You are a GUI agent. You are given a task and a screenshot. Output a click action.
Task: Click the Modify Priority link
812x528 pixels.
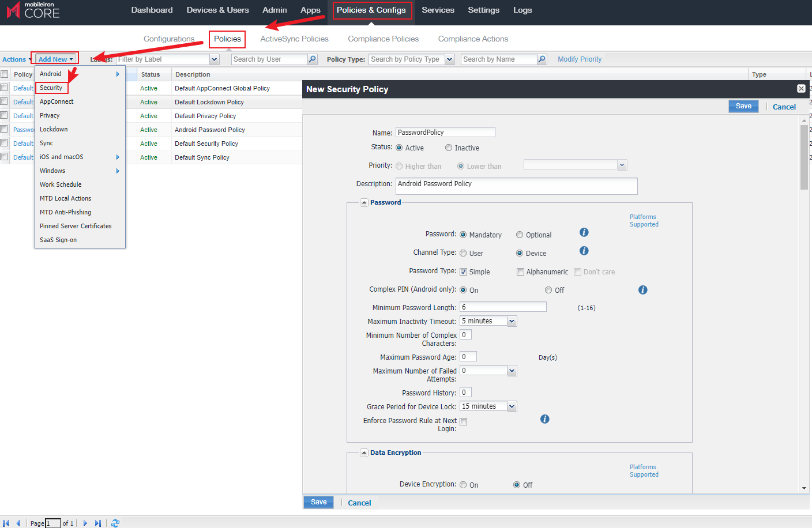pos(579,59)
